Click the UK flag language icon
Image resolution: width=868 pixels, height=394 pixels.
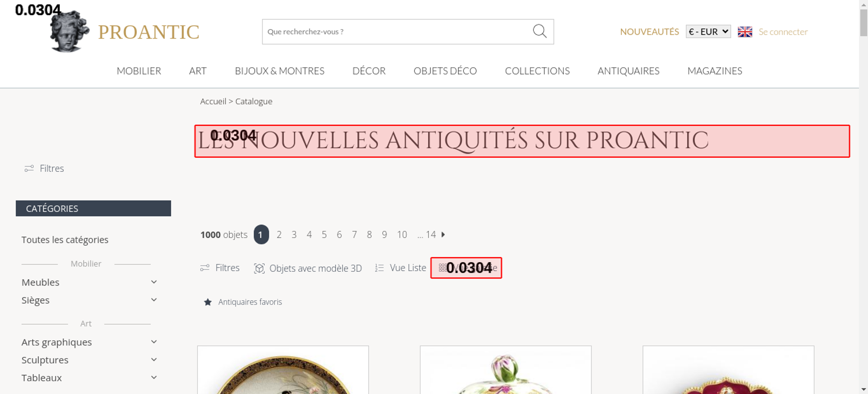(745, 32)
